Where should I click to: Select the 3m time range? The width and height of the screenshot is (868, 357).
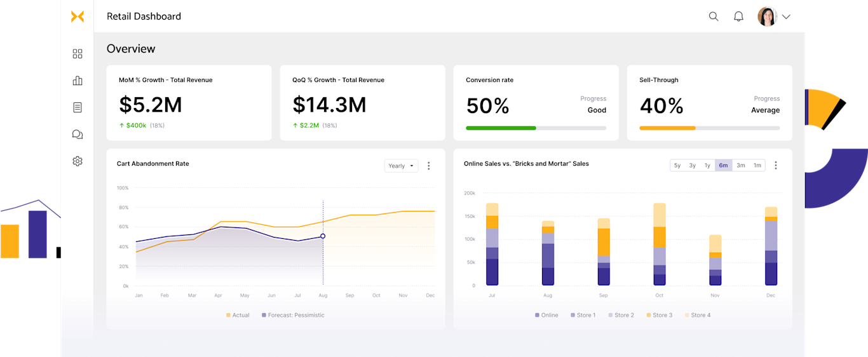coord(741,165)
